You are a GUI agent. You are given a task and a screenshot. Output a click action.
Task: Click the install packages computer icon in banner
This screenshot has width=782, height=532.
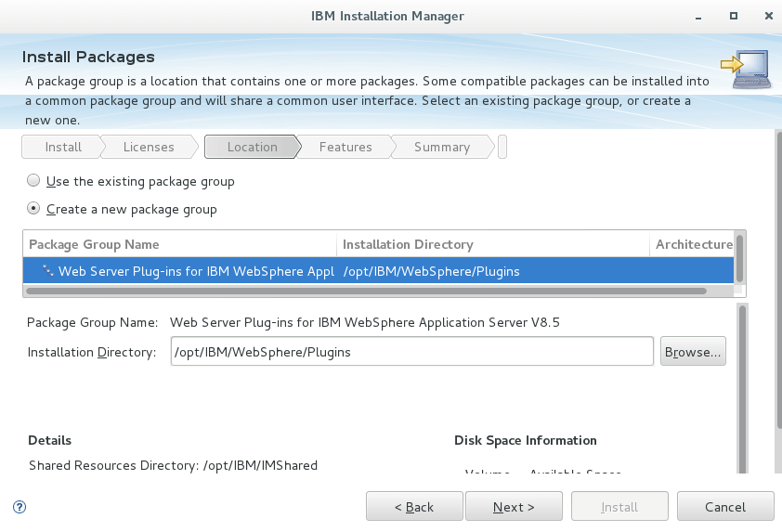(747, 70)
